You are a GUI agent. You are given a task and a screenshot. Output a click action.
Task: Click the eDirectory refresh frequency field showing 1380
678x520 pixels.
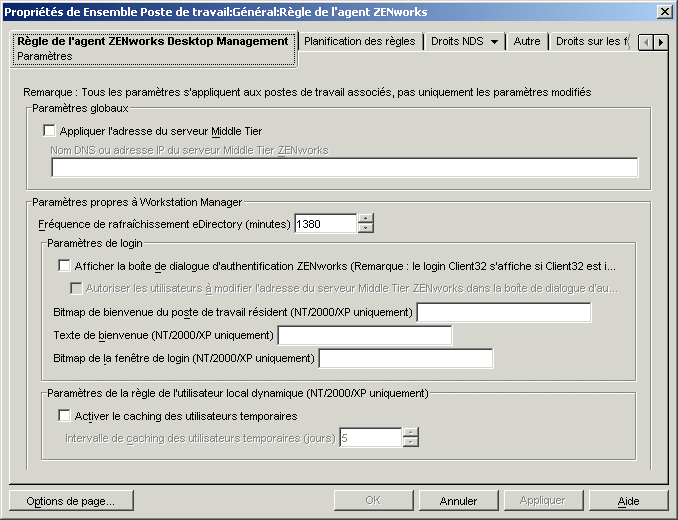click(x=326, y=224)
